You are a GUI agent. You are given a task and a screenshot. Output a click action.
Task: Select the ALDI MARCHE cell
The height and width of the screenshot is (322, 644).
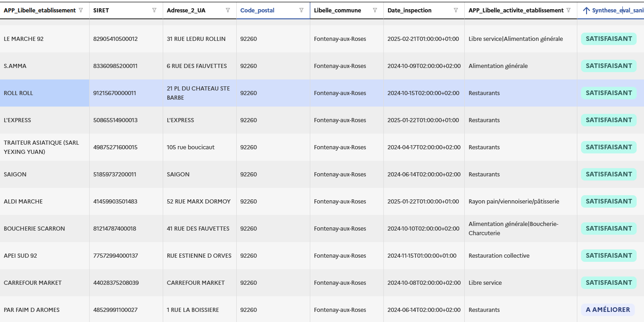45,201
